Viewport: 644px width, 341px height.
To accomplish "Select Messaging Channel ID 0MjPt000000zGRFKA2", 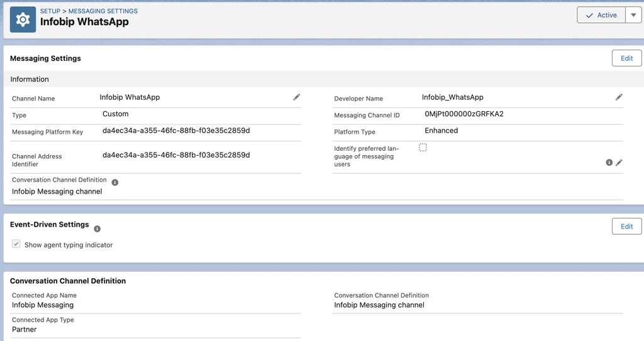I will (464, 114).
